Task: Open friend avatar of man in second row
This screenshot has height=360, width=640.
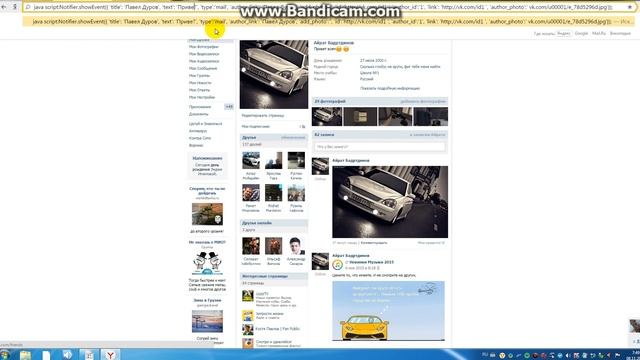Action: point(251,193)
